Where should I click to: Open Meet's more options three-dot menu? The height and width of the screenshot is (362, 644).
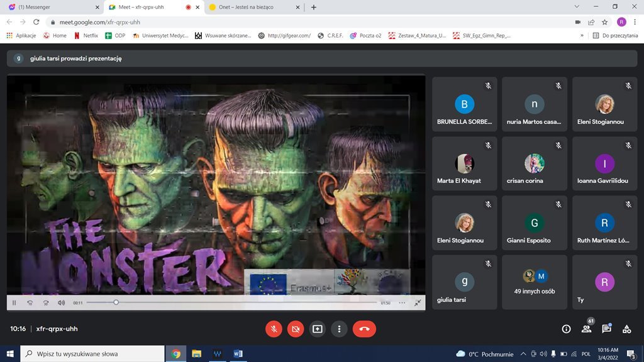click(339, 329)
